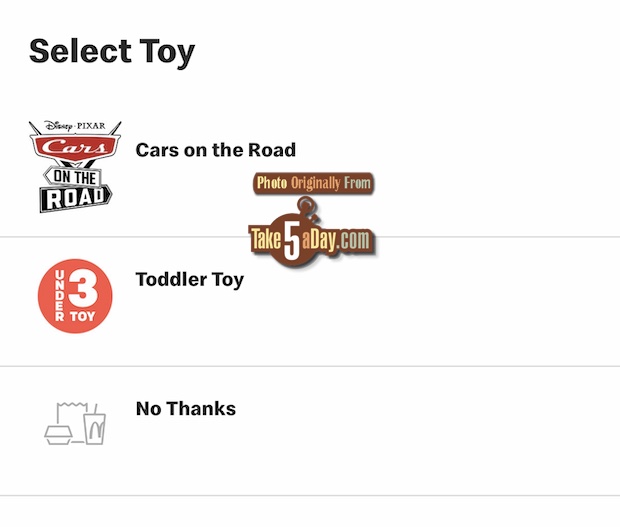
Task: Click the paper bag outline icon
Action: [72, 419]
